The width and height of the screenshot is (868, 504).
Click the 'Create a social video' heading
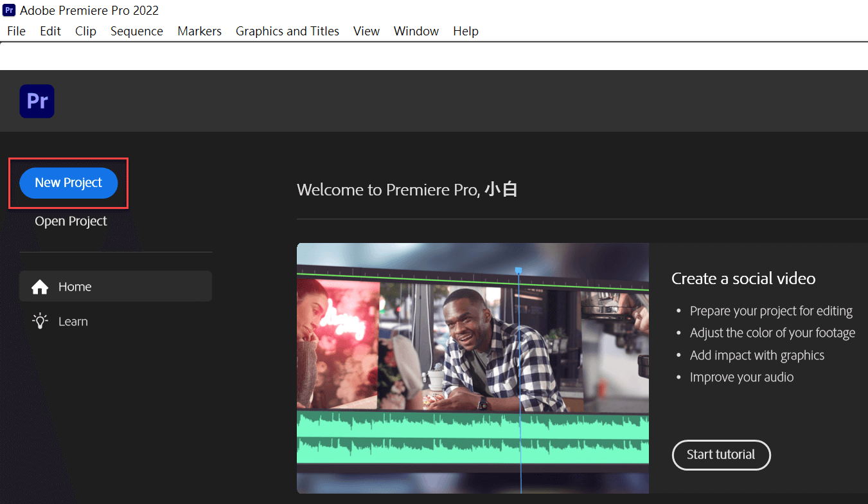743,278
